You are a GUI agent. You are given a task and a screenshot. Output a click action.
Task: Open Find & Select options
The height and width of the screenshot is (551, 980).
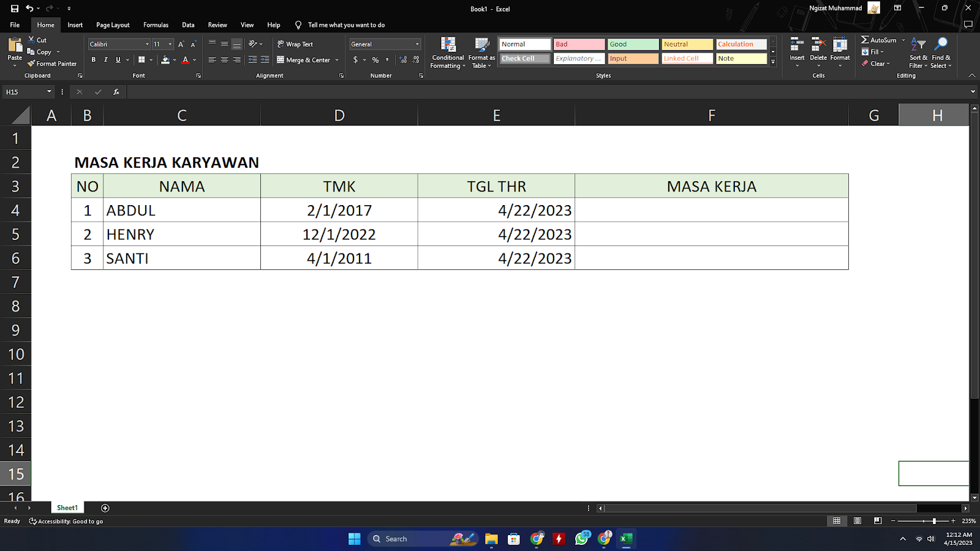(x=941, y=53)
